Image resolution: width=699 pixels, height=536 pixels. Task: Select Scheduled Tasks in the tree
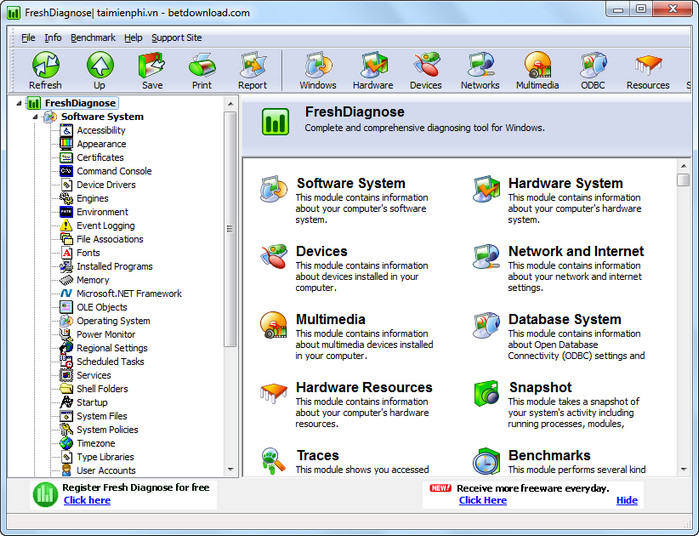(110, 362)
